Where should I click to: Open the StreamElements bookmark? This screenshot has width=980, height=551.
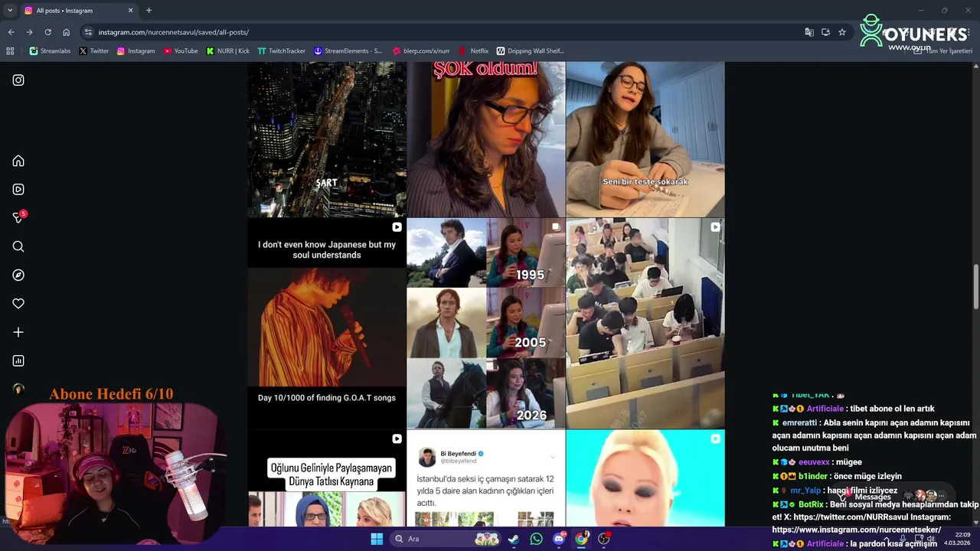(348, 51)
